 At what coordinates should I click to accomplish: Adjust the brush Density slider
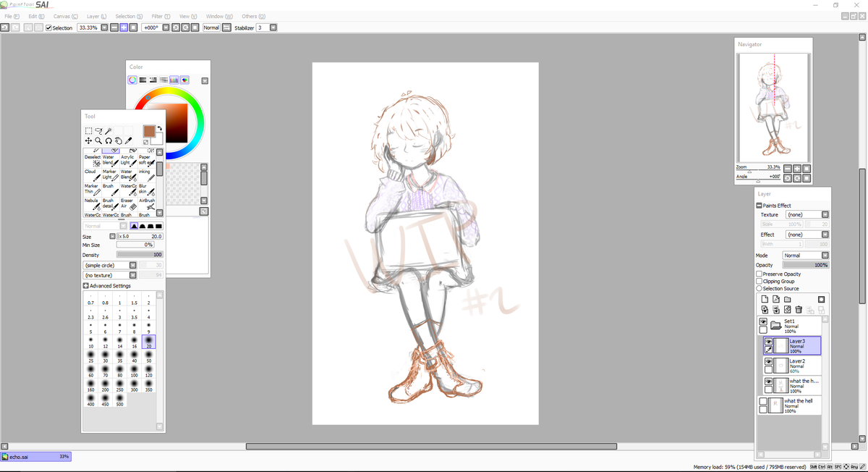pyautogui.click(x=140, y=255)
